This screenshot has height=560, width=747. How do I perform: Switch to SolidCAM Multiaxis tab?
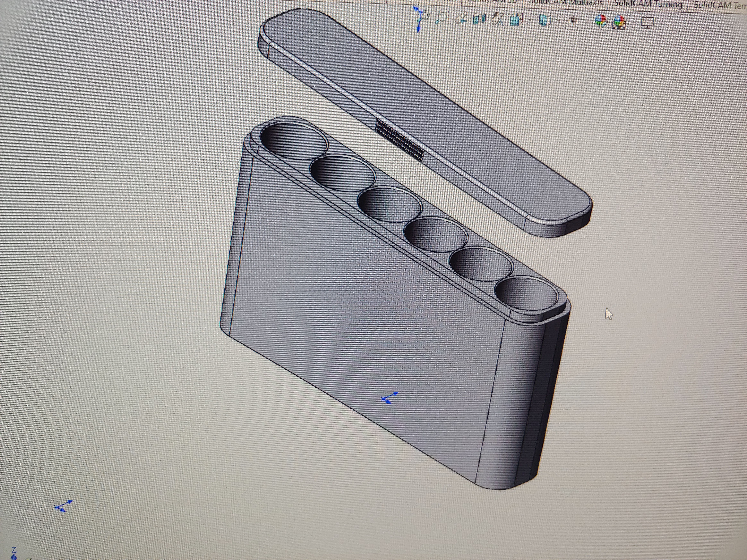pos(566,3)
